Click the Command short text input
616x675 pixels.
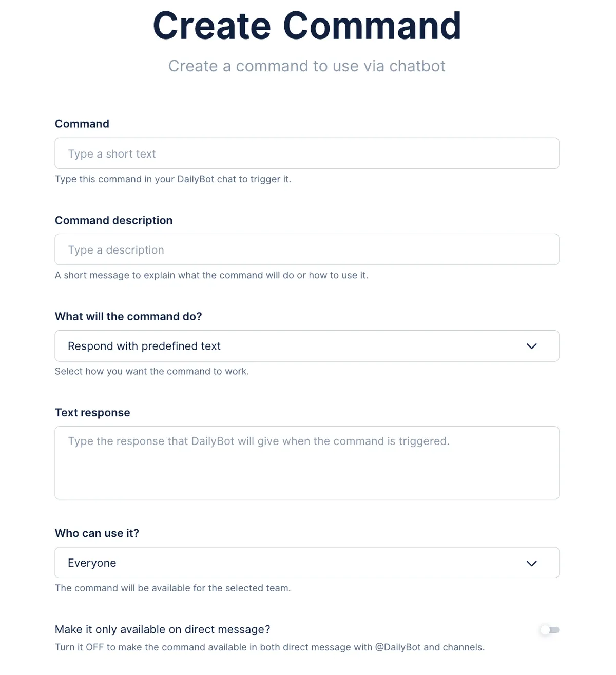click(306, 153)
